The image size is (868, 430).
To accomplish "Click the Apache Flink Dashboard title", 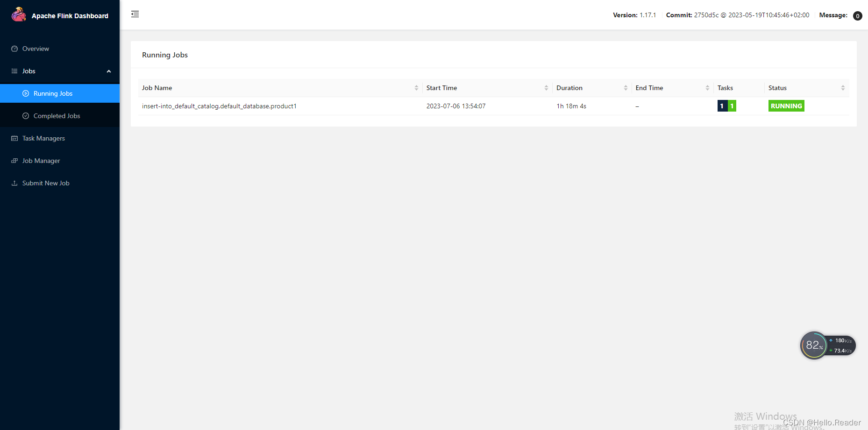I will [70, 16].
